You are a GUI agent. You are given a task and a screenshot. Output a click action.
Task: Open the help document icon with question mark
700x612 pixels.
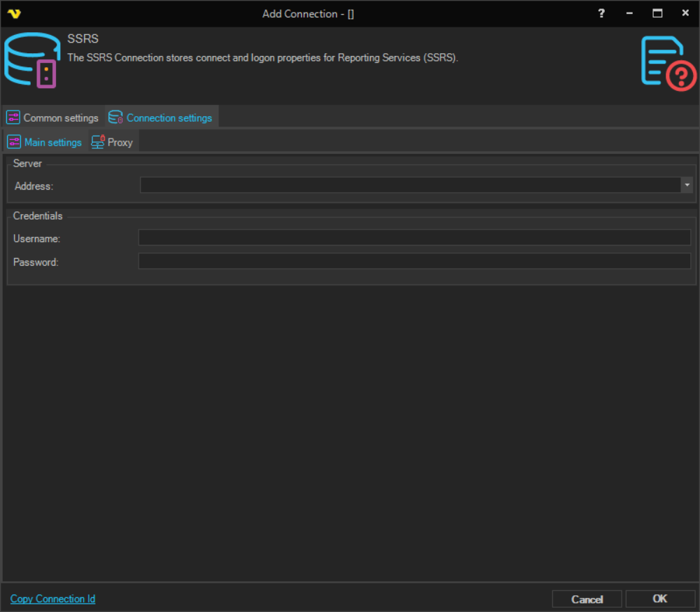(x=668, y=63)
